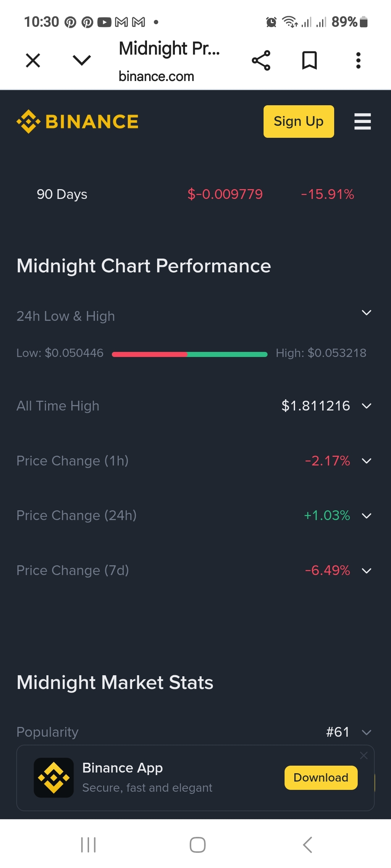Expand Price Change (7d) details

click(366, 571)
